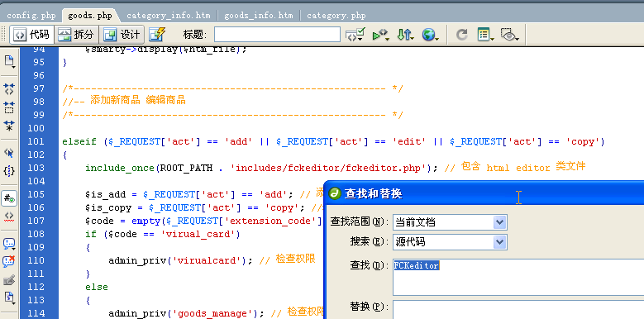Click the document title (标题) input field

[277, 35]
